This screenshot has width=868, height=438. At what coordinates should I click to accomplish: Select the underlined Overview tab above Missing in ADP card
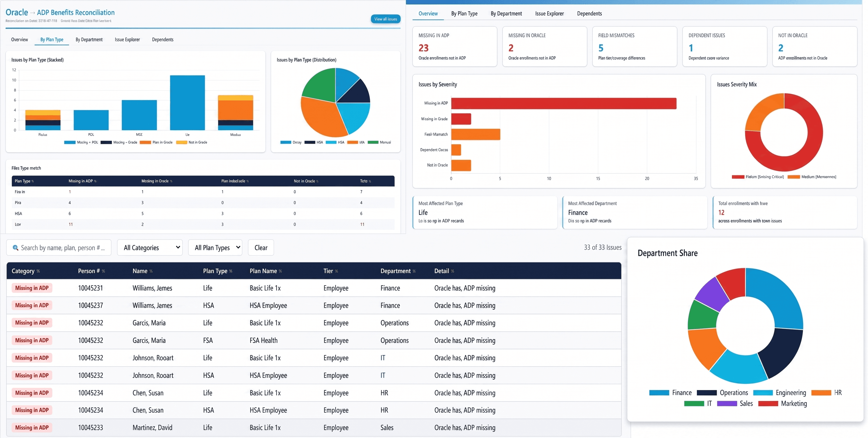pyautogui.click(x=428, y=13)
